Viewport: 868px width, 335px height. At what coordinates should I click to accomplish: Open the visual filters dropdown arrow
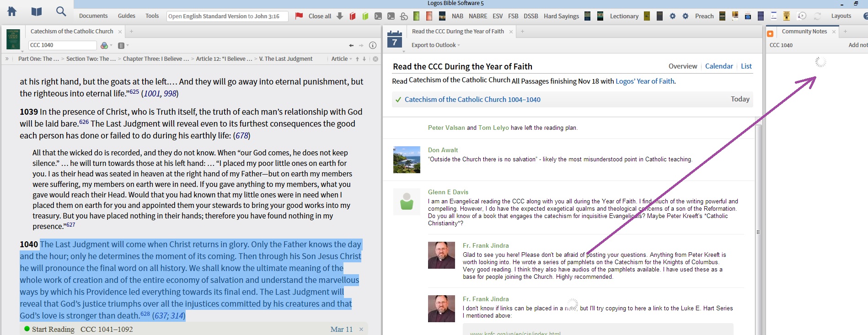(111, 45)
